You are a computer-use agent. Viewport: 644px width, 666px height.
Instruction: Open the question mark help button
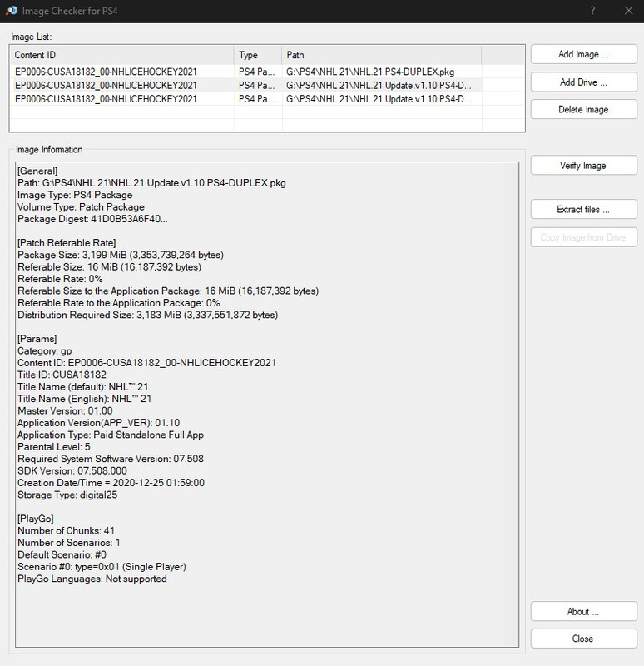pyautogui.click(x=592, y=11)
